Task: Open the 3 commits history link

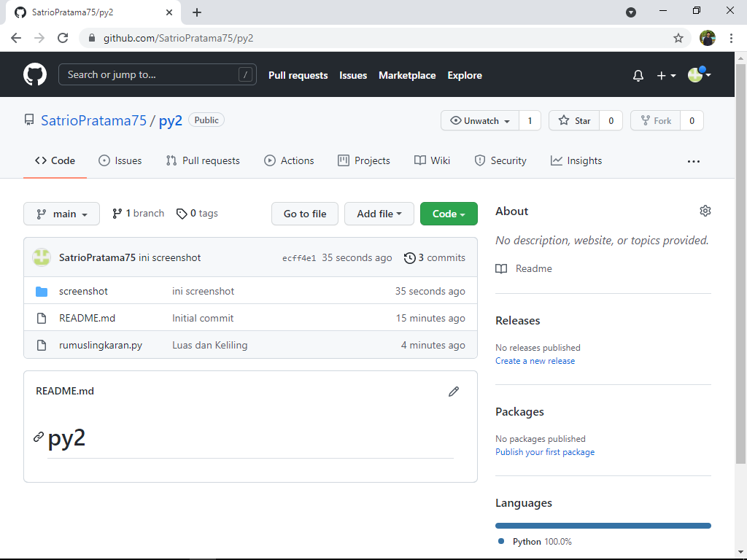Action: 435,257
